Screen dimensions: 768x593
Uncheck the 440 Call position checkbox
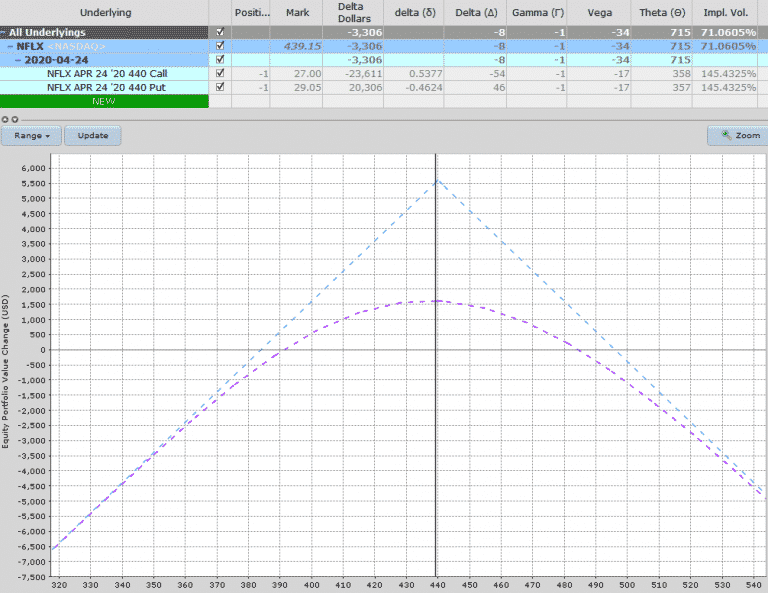point(220,74)
